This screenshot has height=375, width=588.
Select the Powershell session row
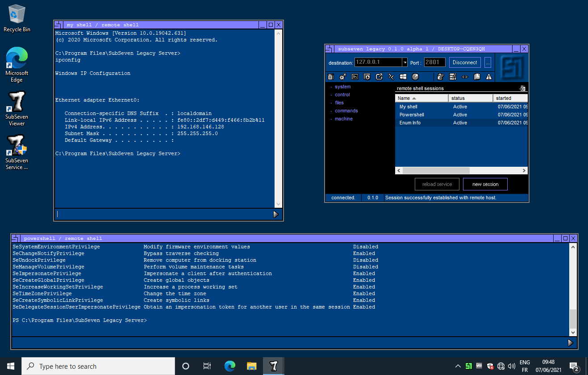coord(461,115)
